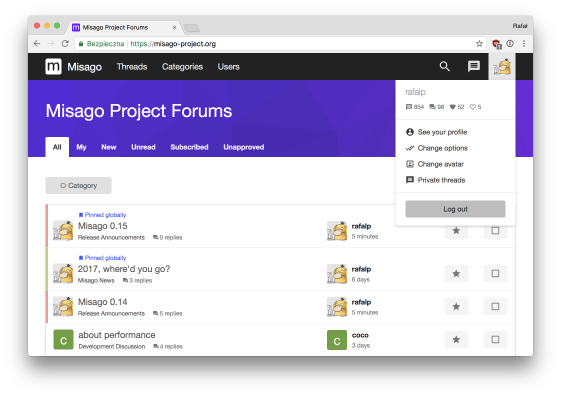Check the box for Misago 0.14 thread
The image size is (561, 396).
pos(495,307)
